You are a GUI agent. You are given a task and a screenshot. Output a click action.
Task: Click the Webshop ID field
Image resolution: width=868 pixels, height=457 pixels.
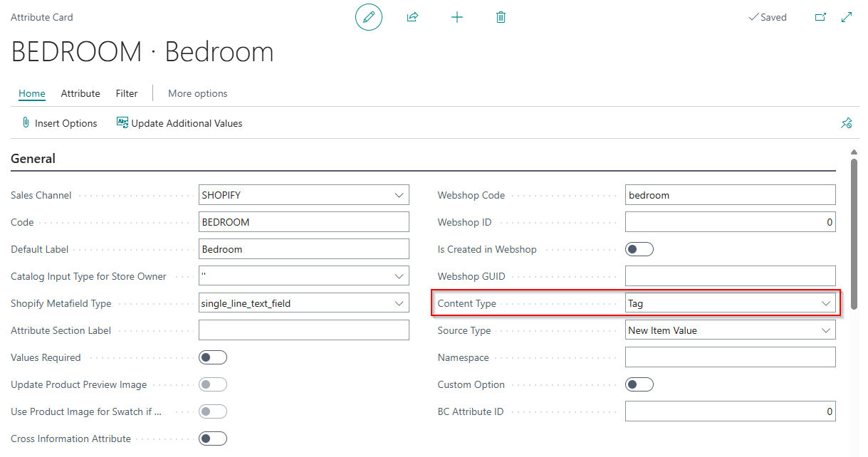click(x=731, y=222)
